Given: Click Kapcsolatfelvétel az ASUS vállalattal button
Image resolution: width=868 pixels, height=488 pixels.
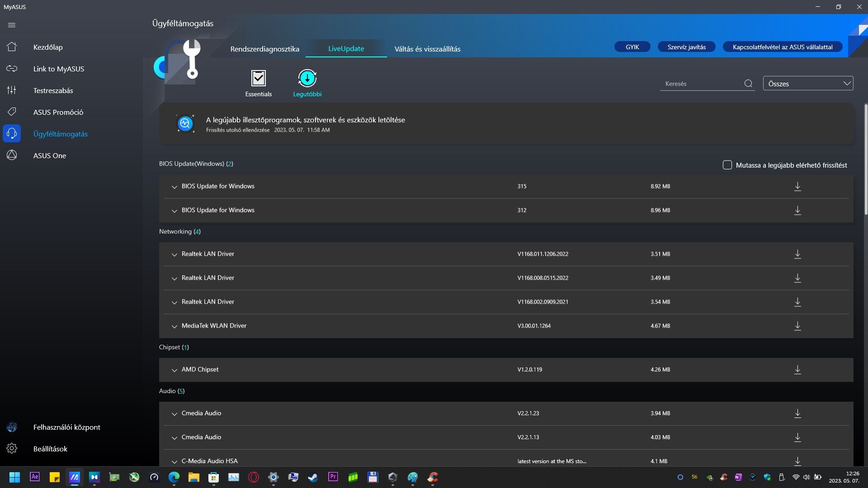Looking at the screenshot, I should (x=782, y=47).
